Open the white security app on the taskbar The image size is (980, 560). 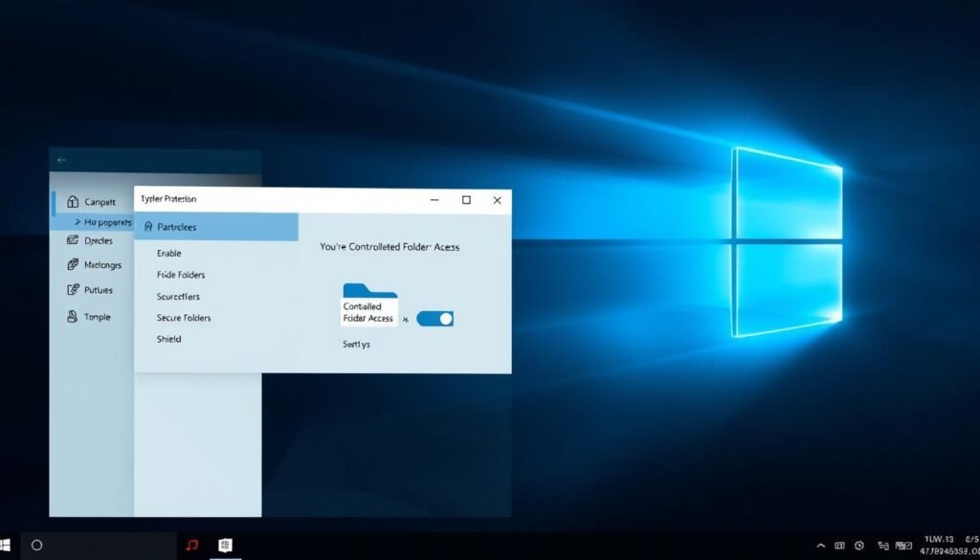(x=226, y=545)
